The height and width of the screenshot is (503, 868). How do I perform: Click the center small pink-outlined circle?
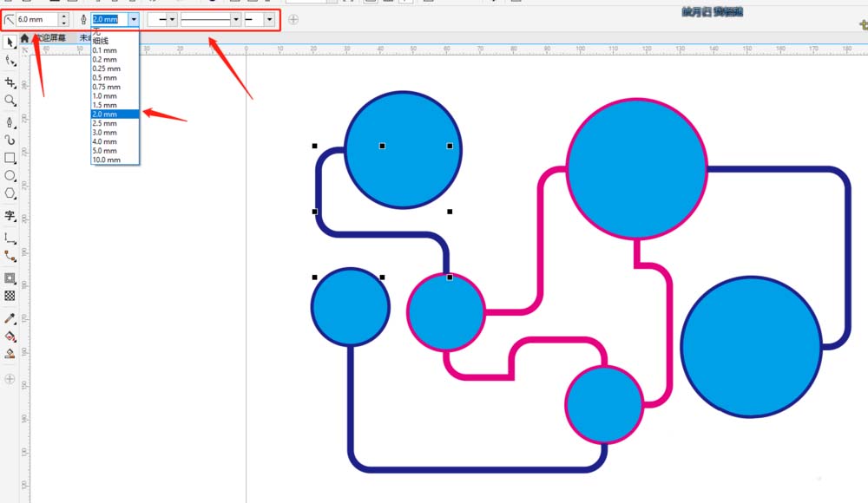coord(446,312)
